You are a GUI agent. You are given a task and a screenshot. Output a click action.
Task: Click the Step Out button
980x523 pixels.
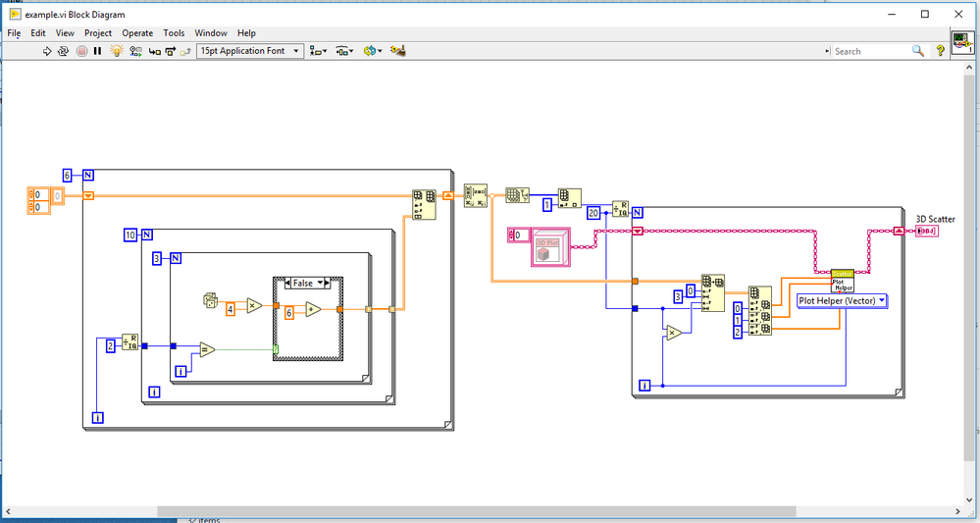185,51
